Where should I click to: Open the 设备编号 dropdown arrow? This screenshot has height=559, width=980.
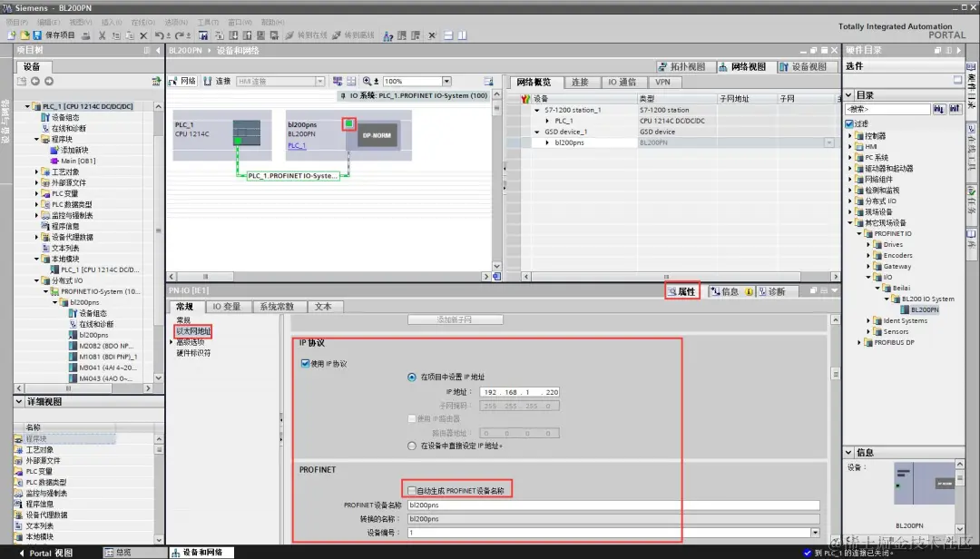pos(815,533)
